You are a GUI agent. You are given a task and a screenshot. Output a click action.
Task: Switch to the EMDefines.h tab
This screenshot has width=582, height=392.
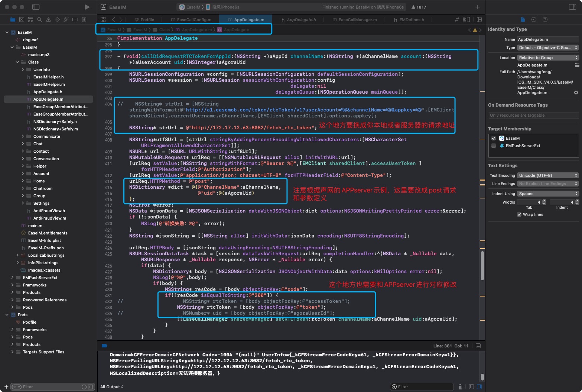pyautogui.click(x=409, y=20)
